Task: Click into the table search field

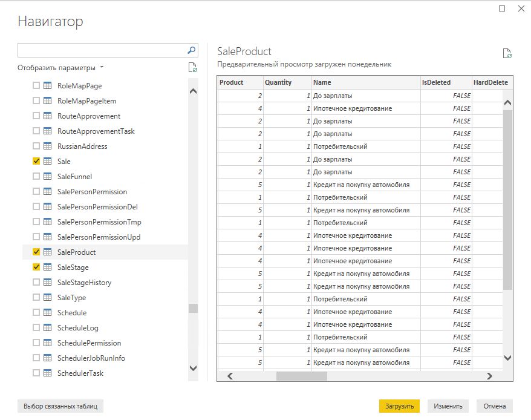Action: click(x=102, y=50)
